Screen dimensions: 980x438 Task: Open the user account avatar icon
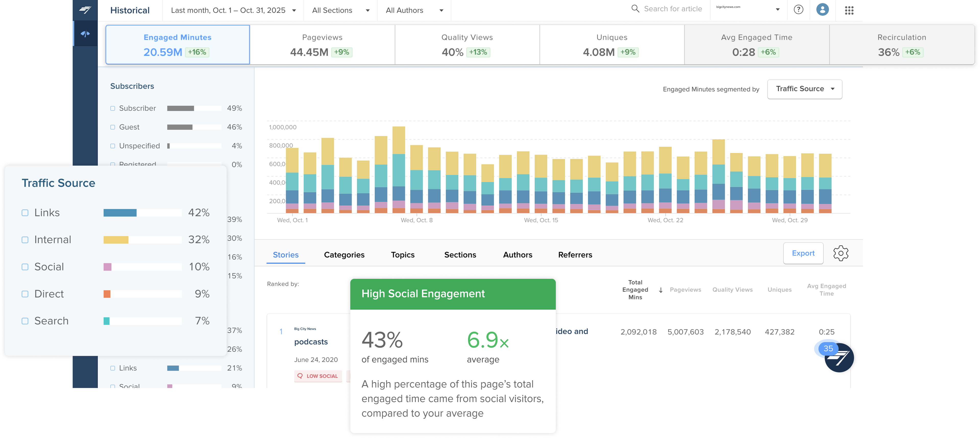[x=822, y=9]
